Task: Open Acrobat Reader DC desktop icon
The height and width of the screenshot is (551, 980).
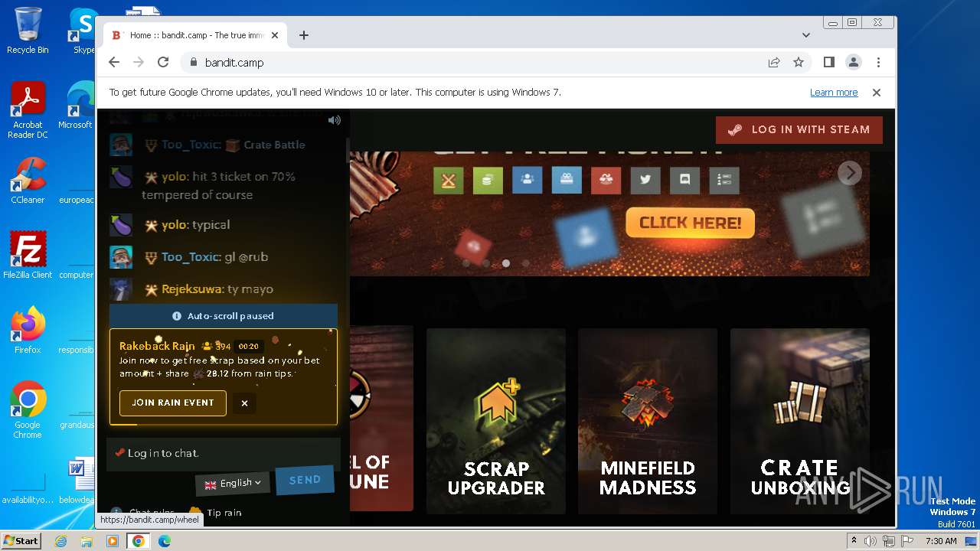Action: tap(28, 111)
